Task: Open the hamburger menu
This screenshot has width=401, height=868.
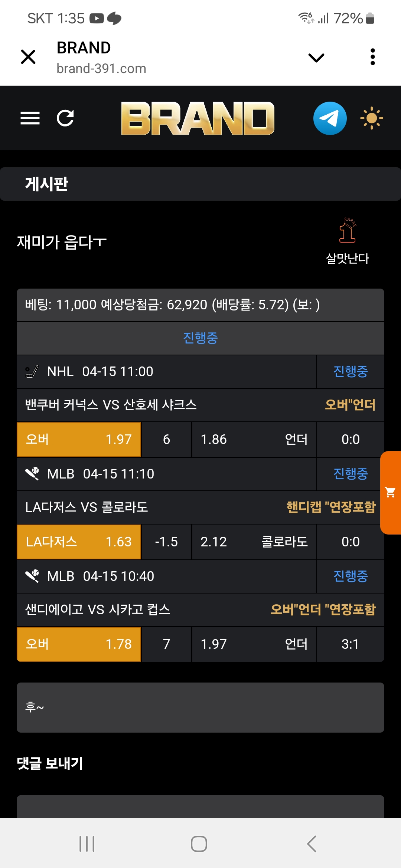Action: click(x=30, y=118)
